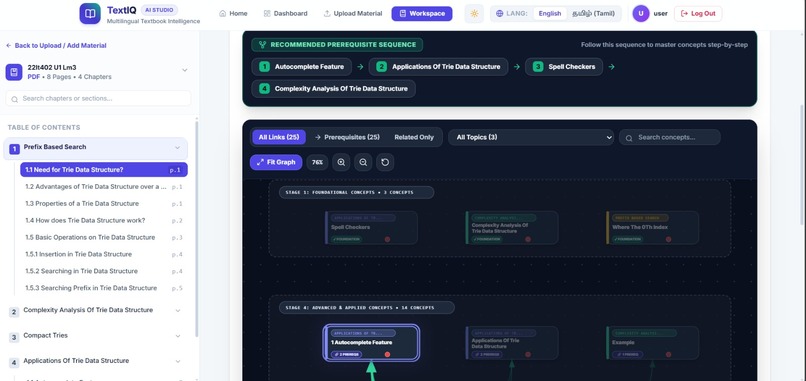Screen dimensions: 806x381
Task: Select the Spell Checkers graph node
Action: point(372,227)
